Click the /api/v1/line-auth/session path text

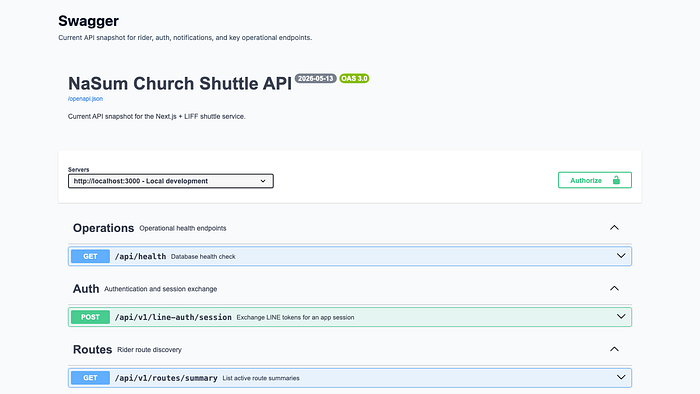173,317
